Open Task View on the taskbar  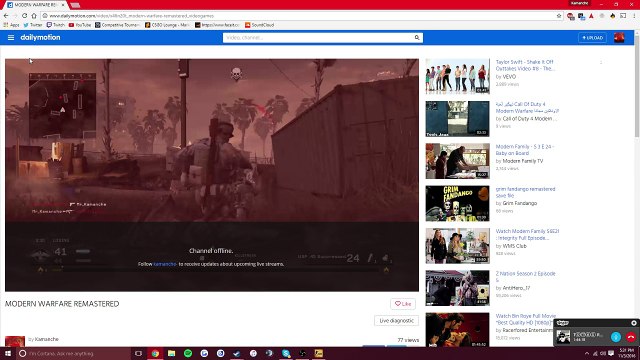pos(138,353)
